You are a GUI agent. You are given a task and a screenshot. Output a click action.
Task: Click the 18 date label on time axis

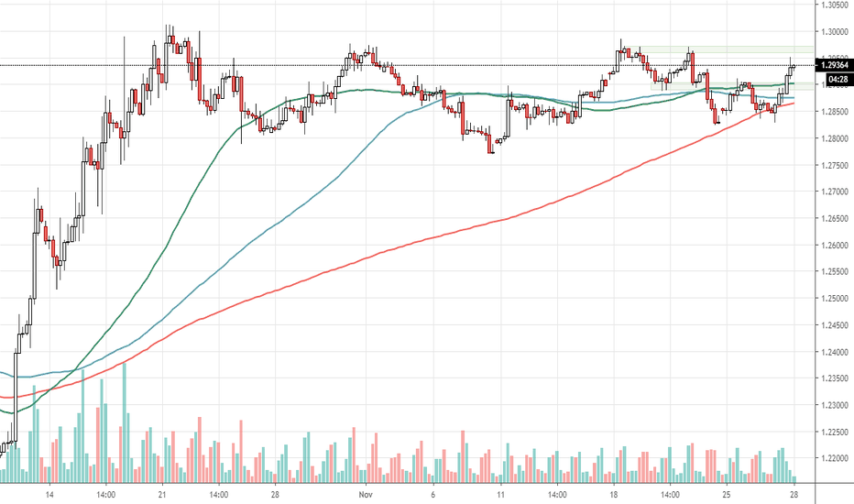tap(612, 493)
